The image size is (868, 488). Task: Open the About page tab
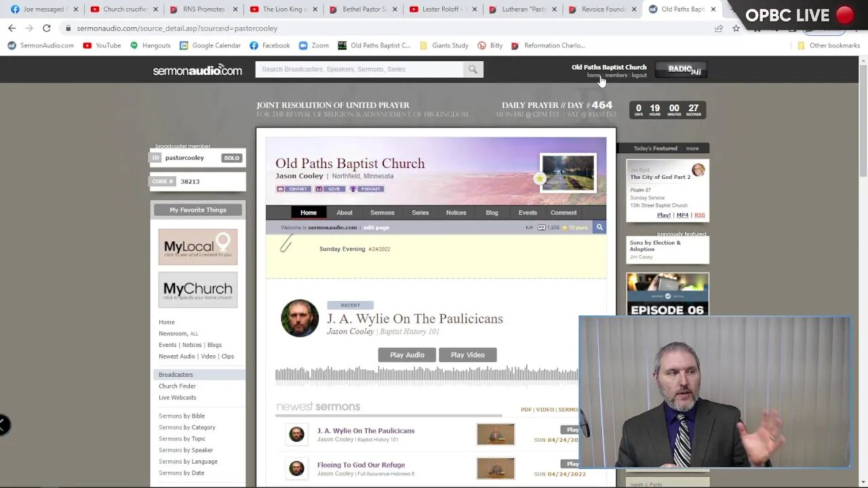point(344,213)
